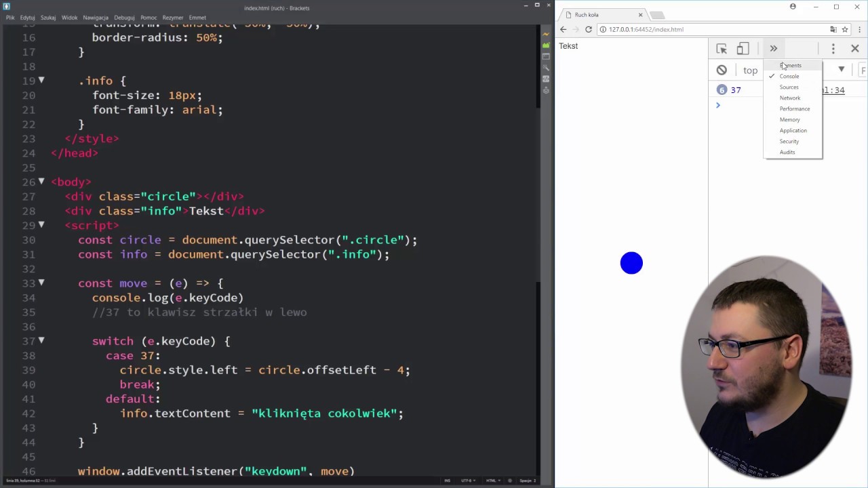Close the Ruch koła browser tab

click(x=640, y=14)
